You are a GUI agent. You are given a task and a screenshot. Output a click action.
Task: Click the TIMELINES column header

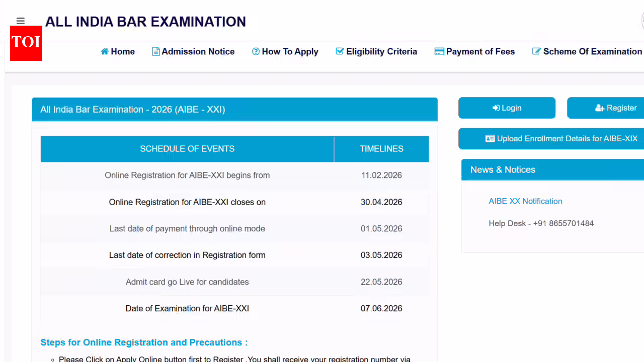coord(381,149)
